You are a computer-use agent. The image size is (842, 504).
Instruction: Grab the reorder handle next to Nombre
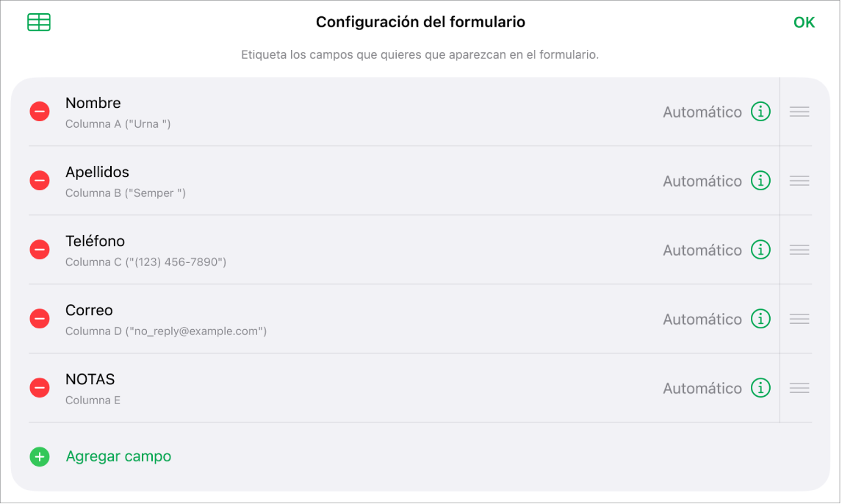pyautogui.click(x=799, y=111)
